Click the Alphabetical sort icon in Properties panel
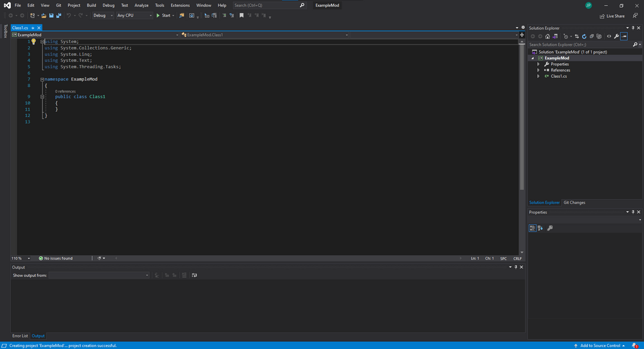 pos(540,228)
